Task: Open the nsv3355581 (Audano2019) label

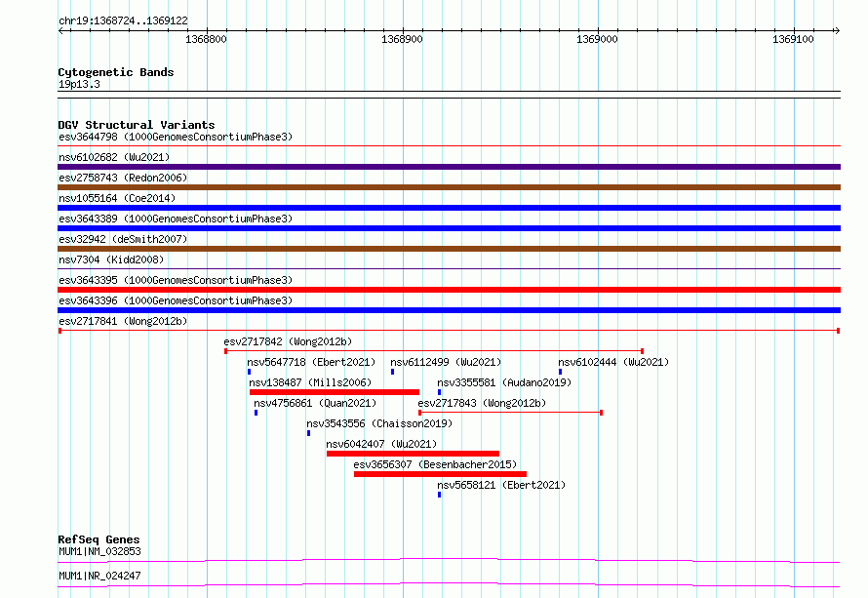Action: pyautogui.click(x=504, y=382)
